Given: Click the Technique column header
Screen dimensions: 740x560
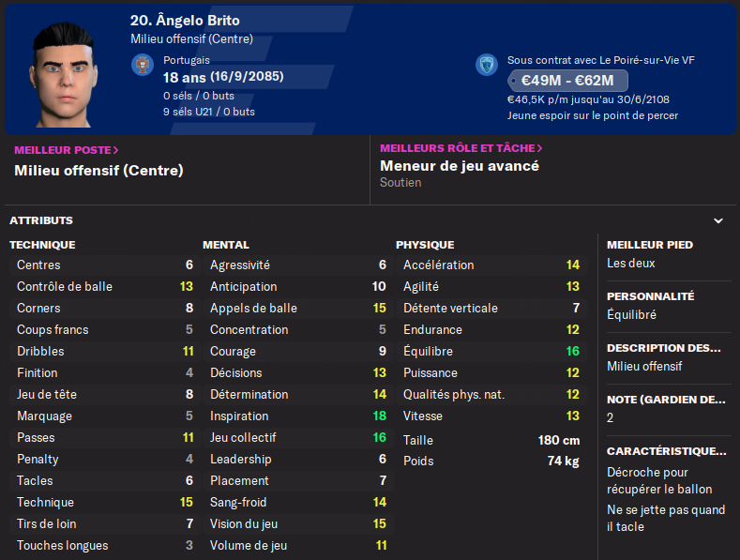Looking at the screenshot, I should (42, 245).
